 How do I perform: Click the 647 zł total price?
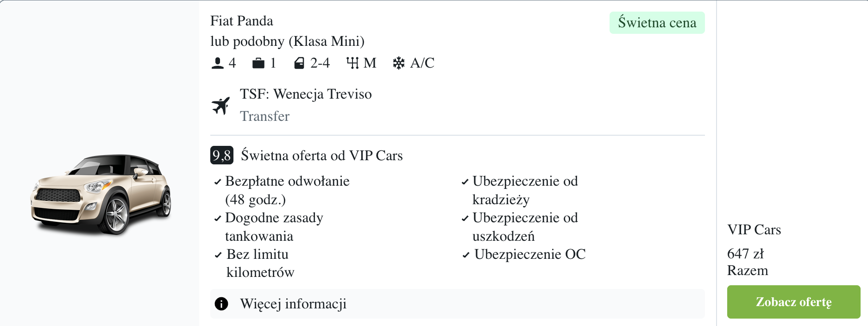(745, 254)
